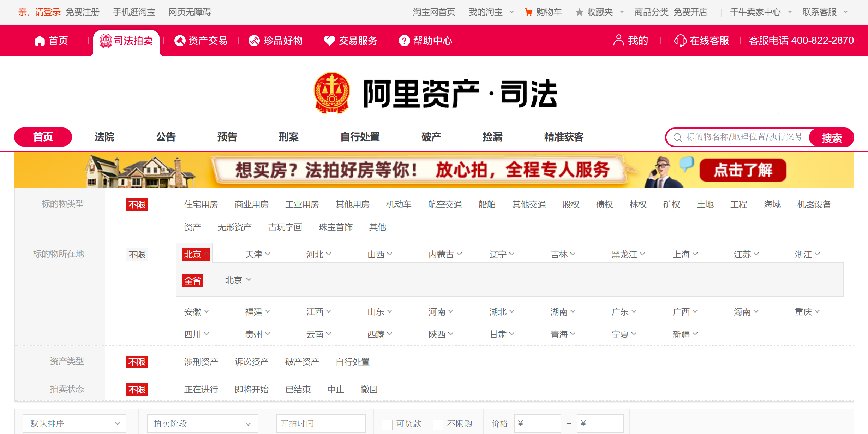The height and width of the screenshot is (434, 868).
Task: Click the headset online service icon
Action: click(x=680, y=41)
